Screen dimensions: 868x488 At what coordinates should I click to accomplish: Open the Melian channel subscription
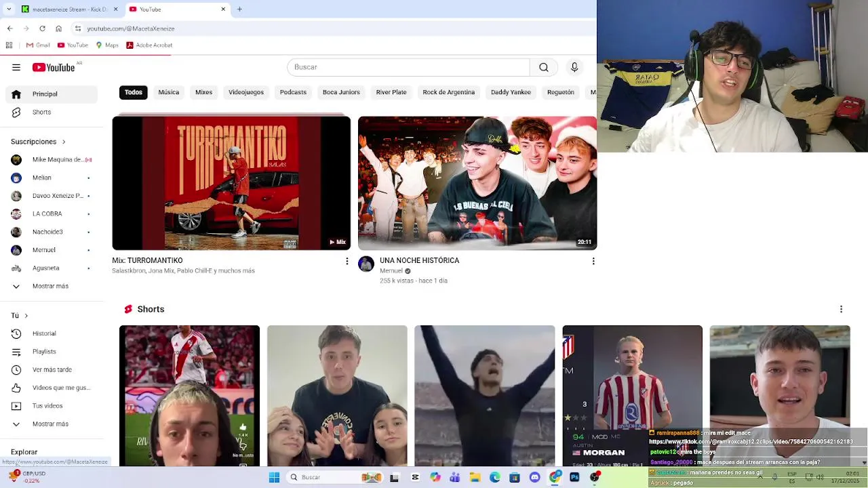pyautogui.click(x=52, y=178)
